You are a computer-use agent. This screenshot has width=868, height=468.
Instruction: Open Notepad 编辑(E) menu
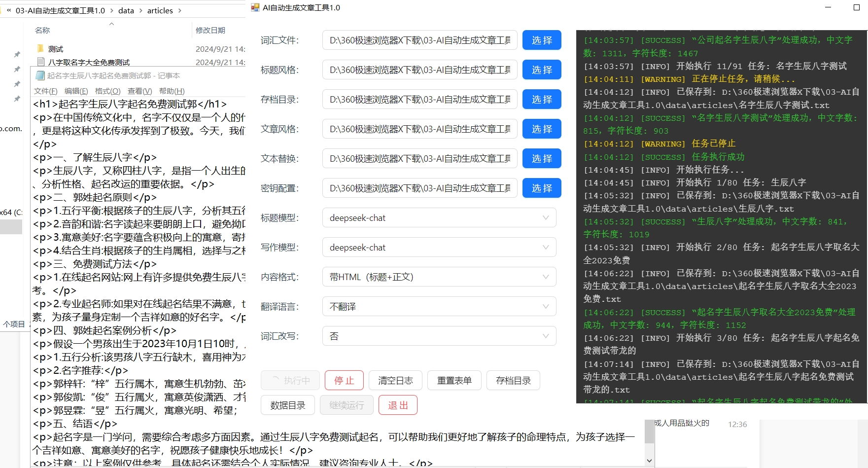[76, 91]
